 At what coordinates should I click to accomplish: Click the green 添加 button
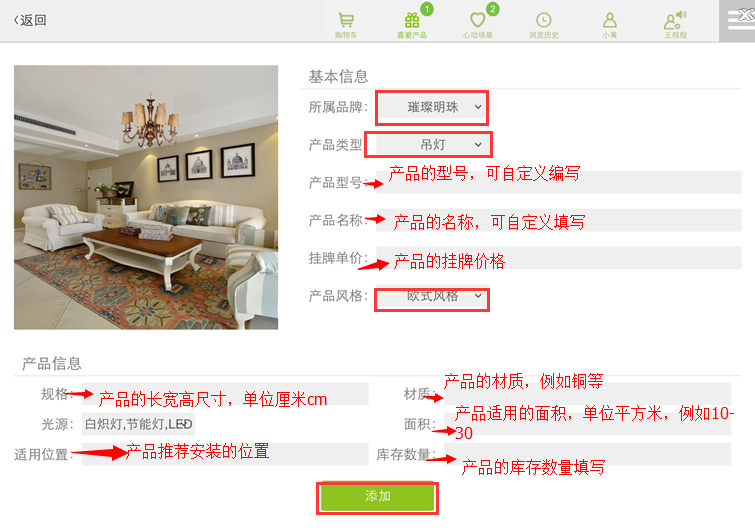click(378, 496)
